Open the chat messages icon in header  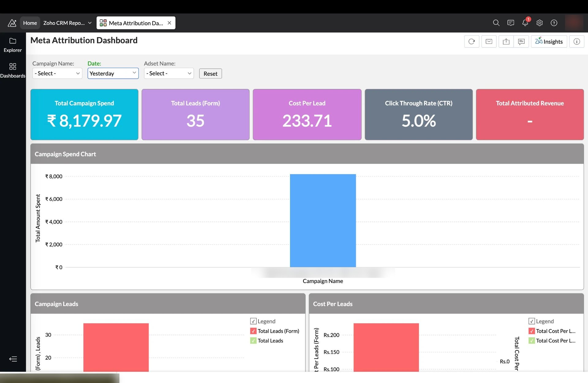511,23
